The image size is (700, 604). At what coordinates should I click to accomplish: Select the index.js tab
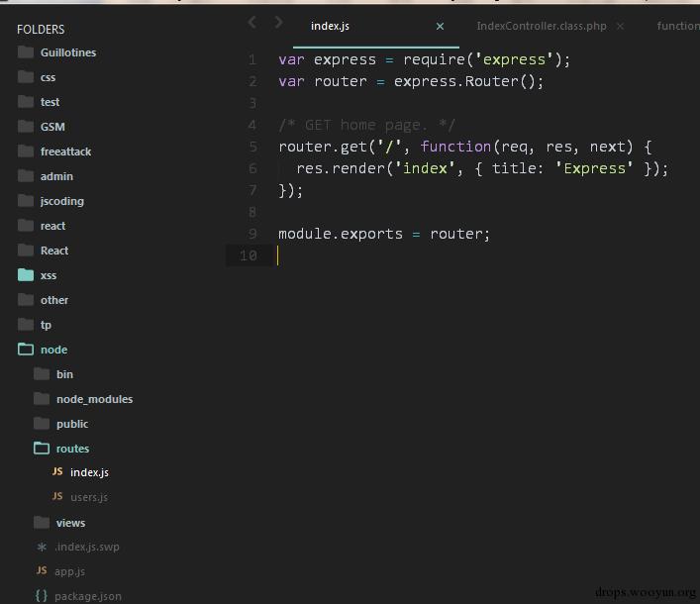click(x=330, y=26)
